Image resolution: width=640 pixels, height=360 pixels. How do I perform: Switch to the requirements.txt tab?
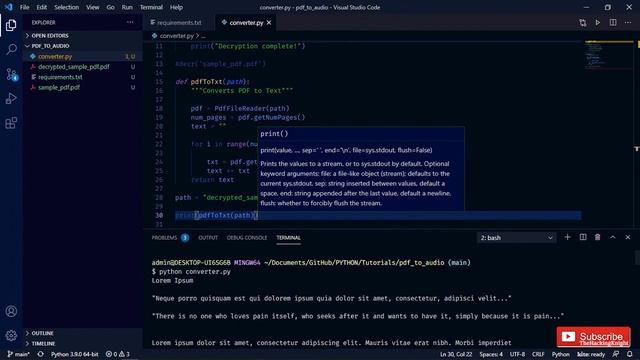click(179, 23)
